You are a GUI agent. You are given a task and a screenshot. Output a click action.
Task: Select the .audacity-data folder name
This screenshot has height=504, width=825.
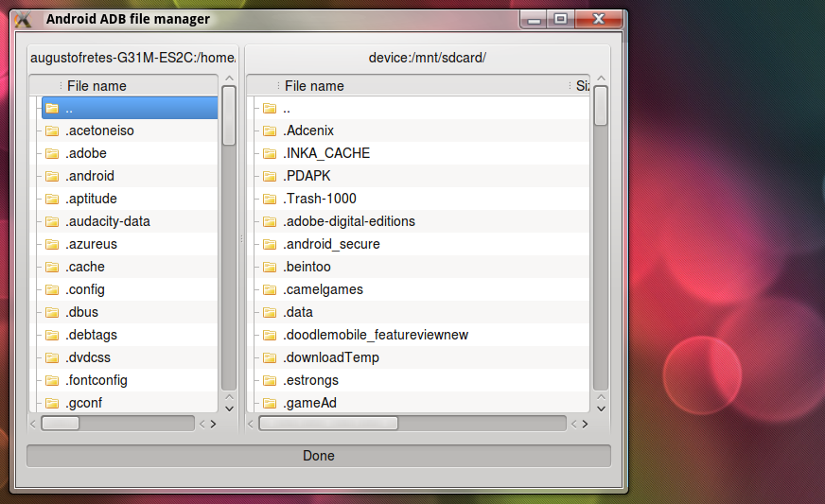point(107,221)
